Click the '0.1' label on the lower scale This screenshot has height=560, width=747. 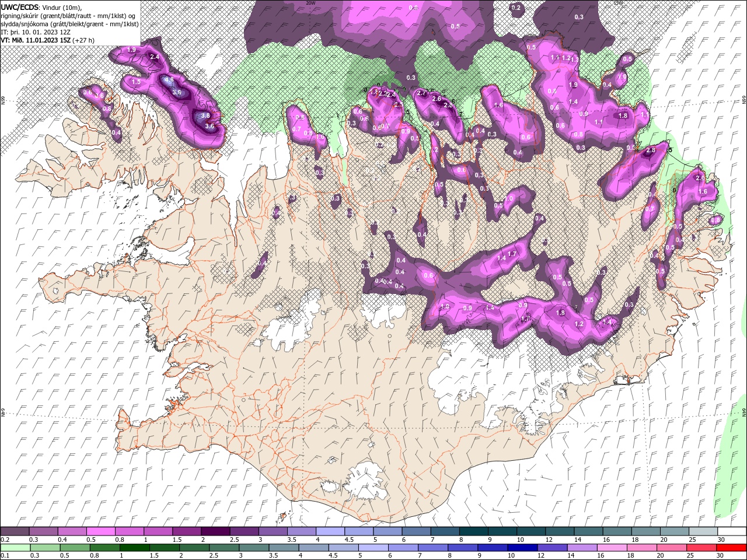pos(5,556)
